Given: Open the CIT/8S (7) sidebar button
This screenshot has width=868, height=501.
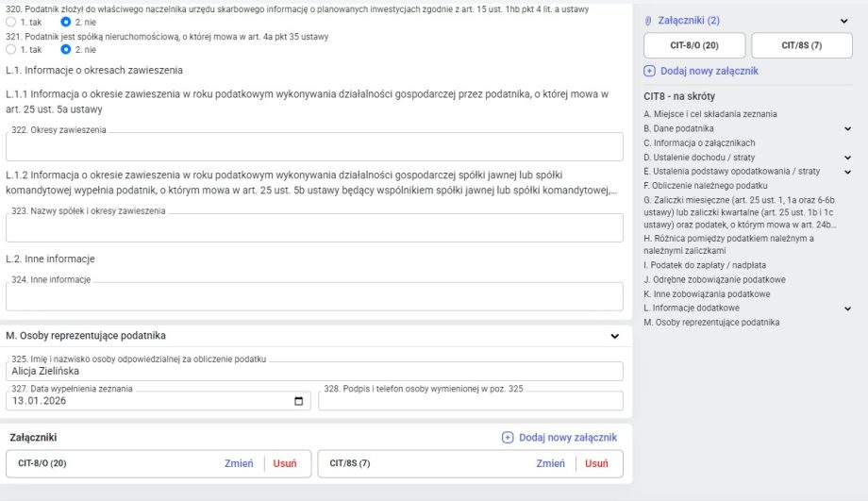Looking at the screenshot, I should click(x=802, y=45).
